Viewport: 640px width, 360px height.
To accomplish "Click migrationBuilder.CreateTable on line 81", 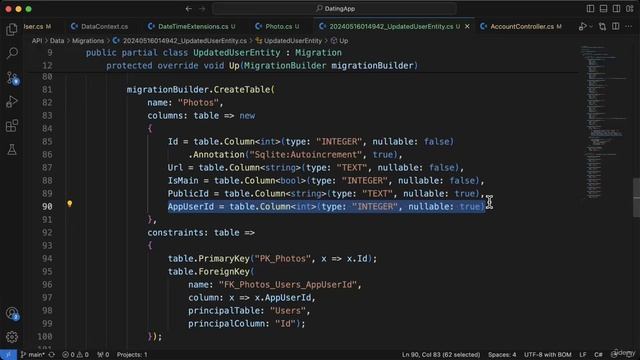I will [x=198, y=90].
